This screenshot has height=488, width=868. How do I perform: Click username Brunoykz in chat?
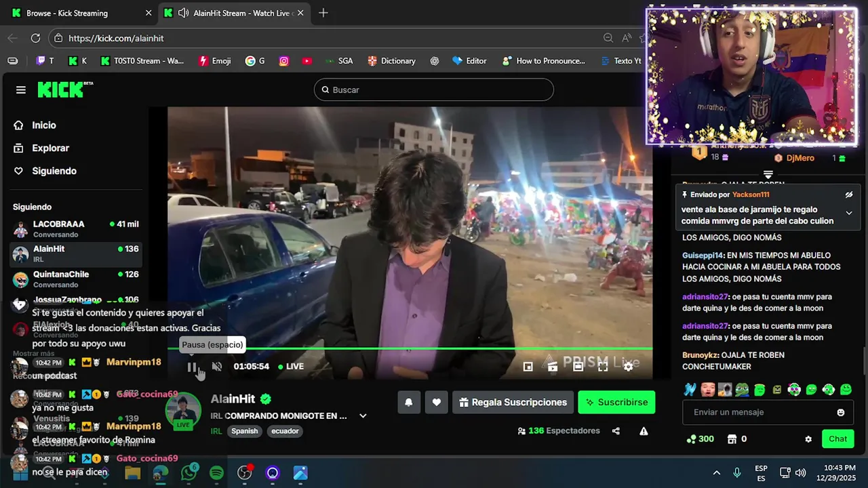pyautogui.click(x=700, y=355)
